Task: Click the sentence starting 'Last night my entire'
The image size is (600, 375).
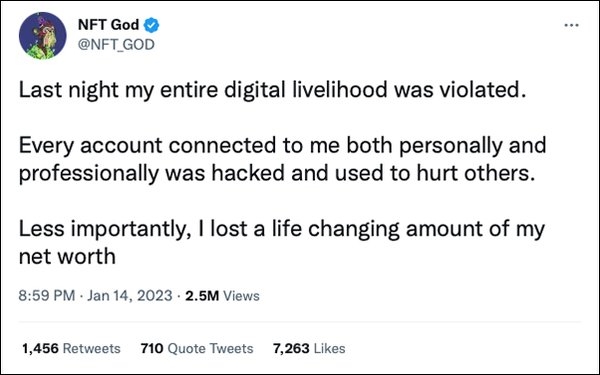Action: click(x=272, y=91)
